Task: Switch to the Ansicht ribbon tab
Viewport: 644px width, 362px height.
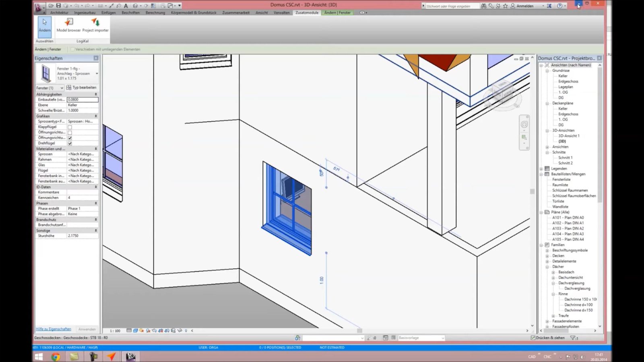Action: (261, 12)
